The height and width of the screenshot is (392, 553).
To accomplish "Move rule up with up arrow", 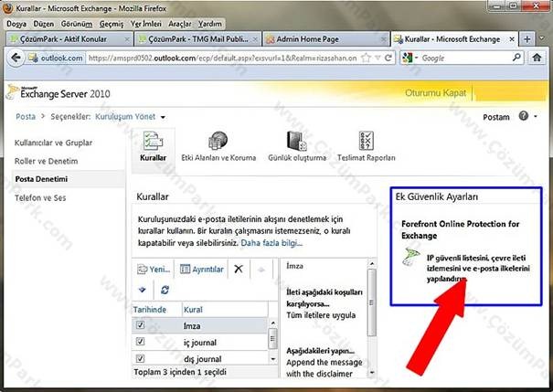I will coord(261,270).
